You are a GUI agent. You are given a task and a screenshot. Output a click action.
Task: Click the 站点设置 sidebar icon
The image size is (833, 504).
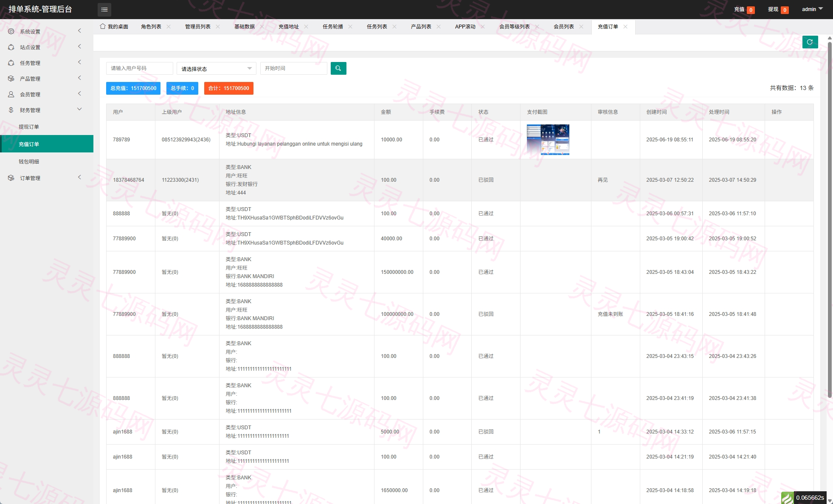point(11,47)
